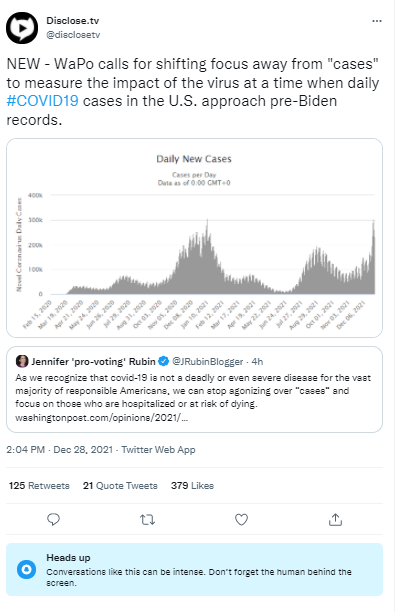398x612 pixels.
Task: Open the Daily New Cases chart image
Action: tap(194, 238)
